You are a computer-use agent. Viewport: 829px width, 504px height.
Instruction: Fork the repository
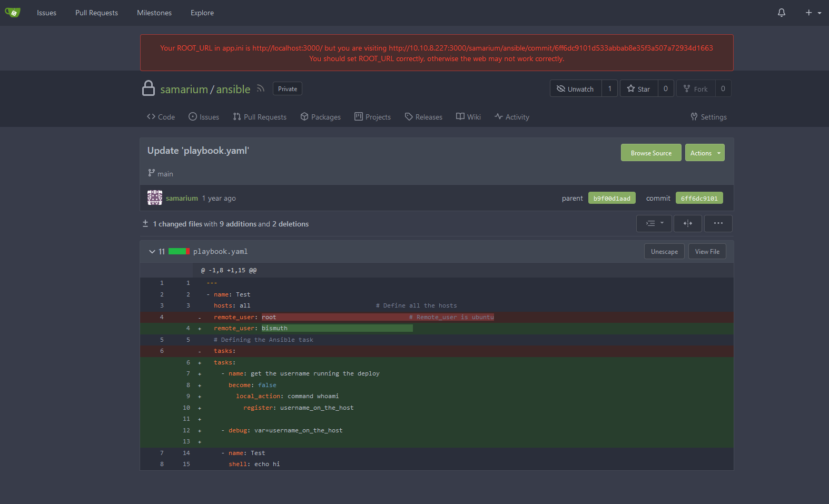696,88
